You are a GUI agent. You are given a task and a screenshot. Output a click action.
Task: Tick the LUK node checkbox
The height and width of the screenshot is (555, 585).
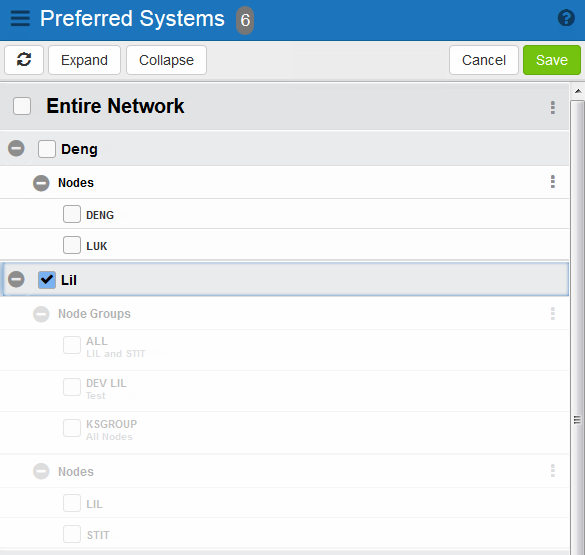click(x=72, y=245)
